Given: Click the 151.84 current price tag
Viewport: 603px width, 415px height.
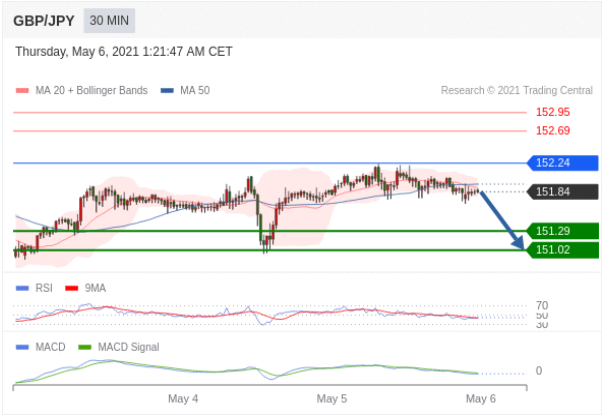Looking at the screenshot, I should point(562,192).
